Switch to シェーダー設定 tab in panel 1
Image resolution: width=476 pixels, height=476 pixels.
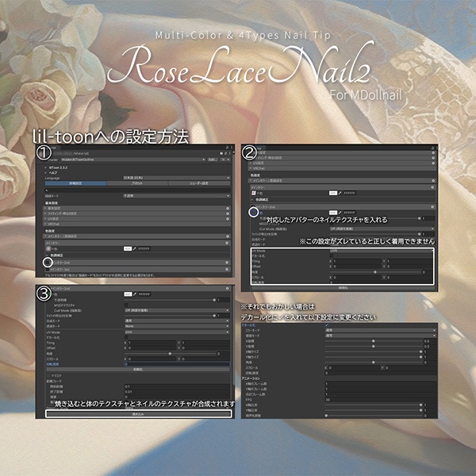tap(199, 183)
